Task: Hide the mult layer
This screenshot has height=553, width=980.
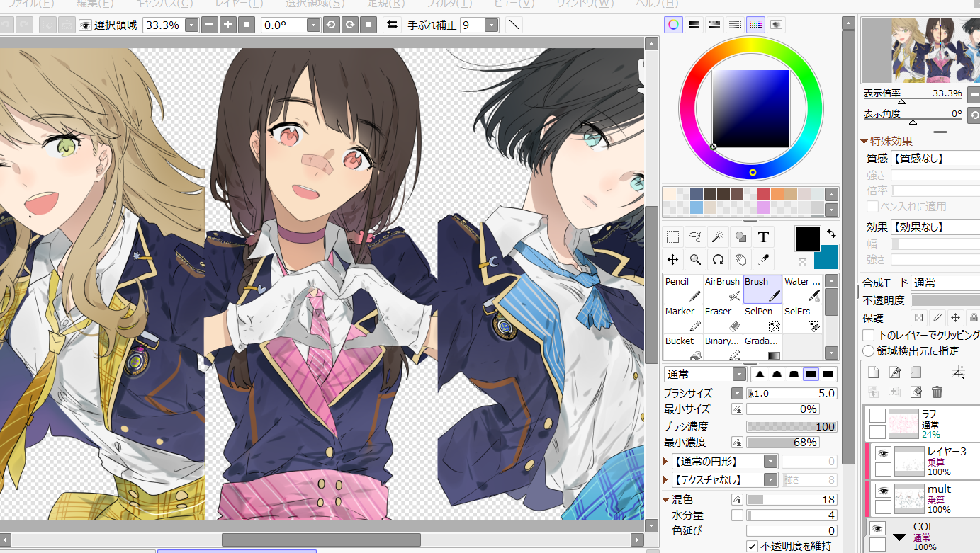Action: (x=883, y=491)
